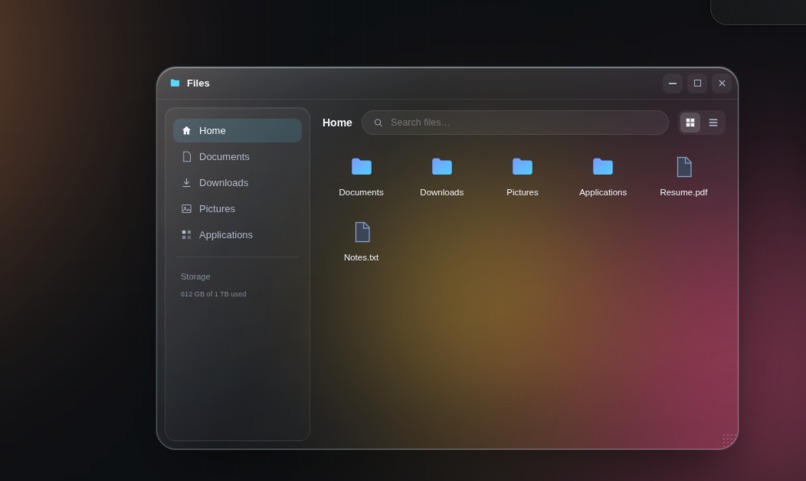Go to Home in the sidebar
806x481 pixels.
237,131
